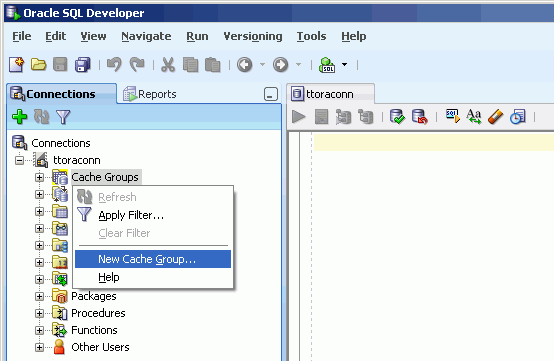Open the Help menu in menu bar
The width and height of the screenshot is (554, 361).
pos(354,36)
